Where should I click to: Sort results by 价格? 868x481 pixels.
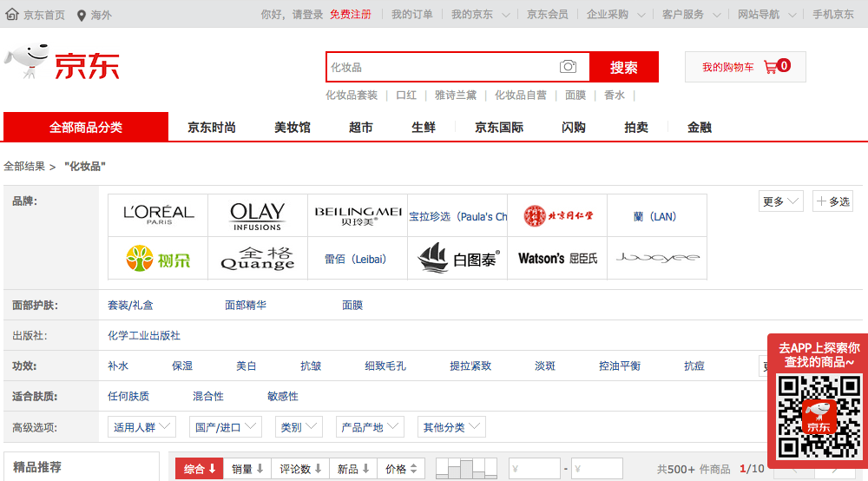[401, 469]
